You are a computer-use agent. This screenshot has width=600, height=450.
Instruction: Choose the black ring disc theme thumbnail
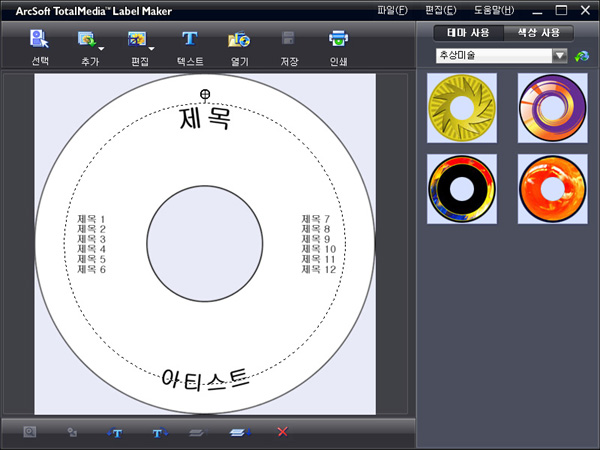(x=462, y=189)
